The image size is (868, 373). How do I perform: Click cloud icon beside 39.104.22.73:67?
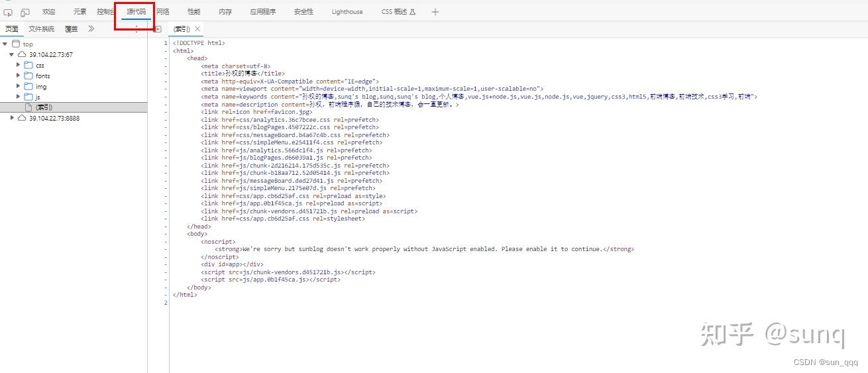[x=22, y=54]
